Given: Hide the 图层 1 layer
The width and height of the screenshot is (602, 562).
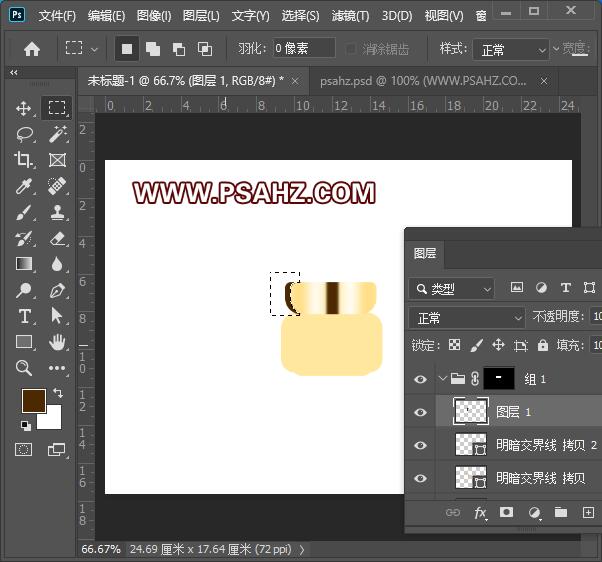Looking at the screenshot, I should pyautogui.click(x=421, y=412).
